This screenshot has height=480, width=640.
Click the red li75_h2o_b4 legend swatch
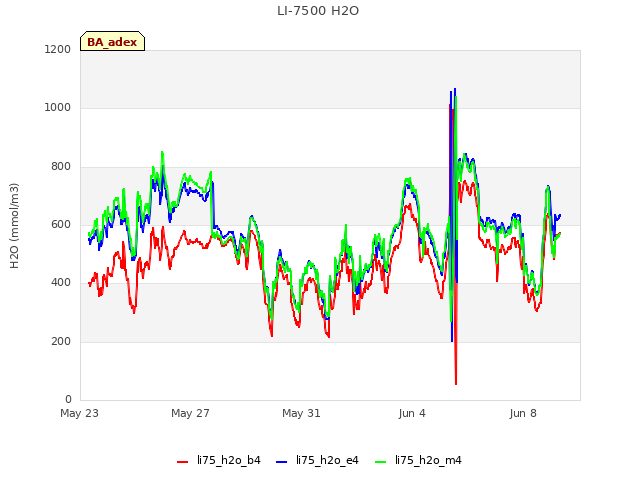point(182,462)
